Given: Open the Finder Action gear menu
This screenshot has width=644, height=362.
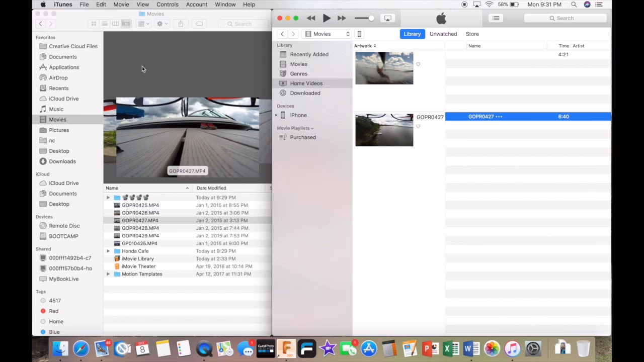Looking at the screenshot, I should click(x=162, y=24).
